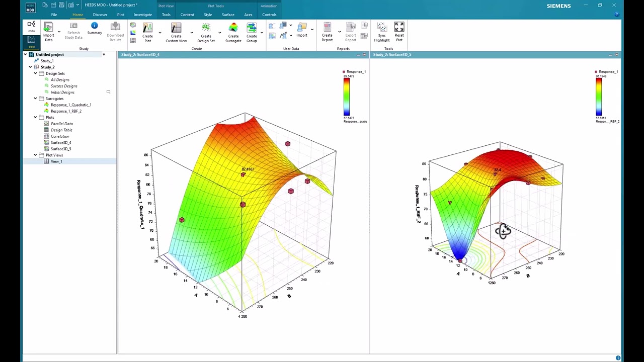The height and width of the screenshot is (362, 644).
Task: Click the comment icon beside Initial Designs
Action: [x=108, y=92]
